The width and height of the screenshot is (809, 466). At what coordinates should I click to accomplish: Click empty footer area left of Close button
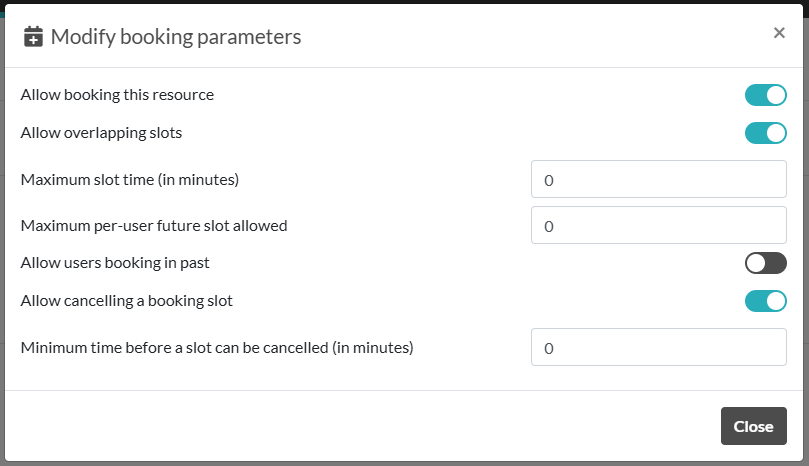click(x=360, y=426)
